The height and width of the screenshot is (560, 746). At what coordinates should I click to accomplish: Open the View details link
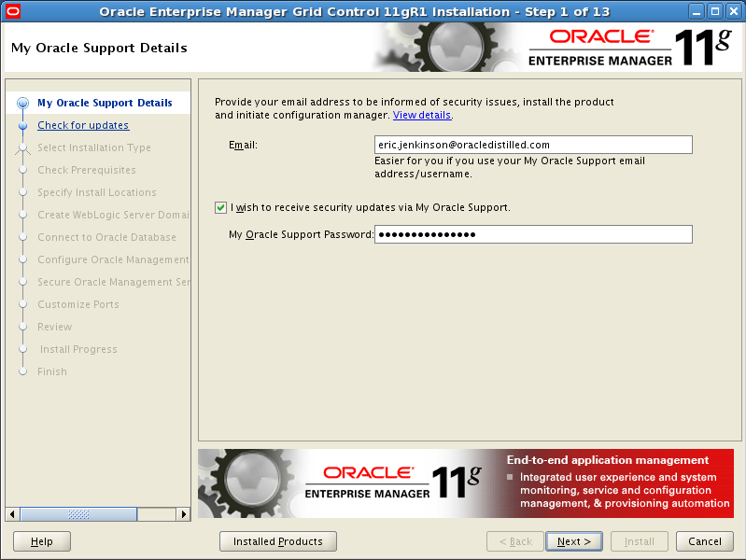click(x=422, y=115)
